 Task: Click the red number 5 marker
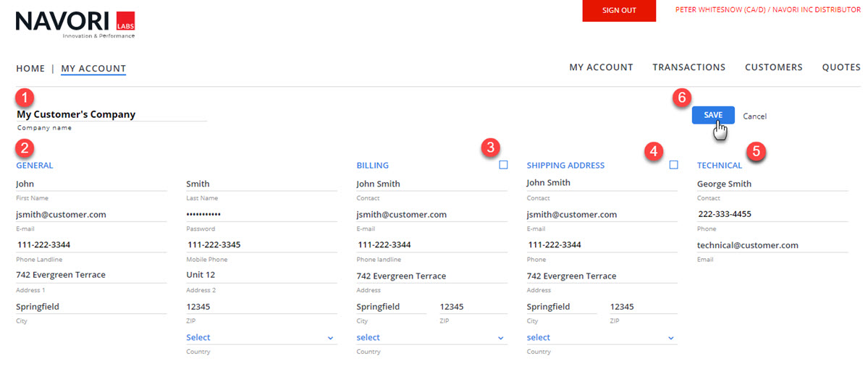click(757, 151)
